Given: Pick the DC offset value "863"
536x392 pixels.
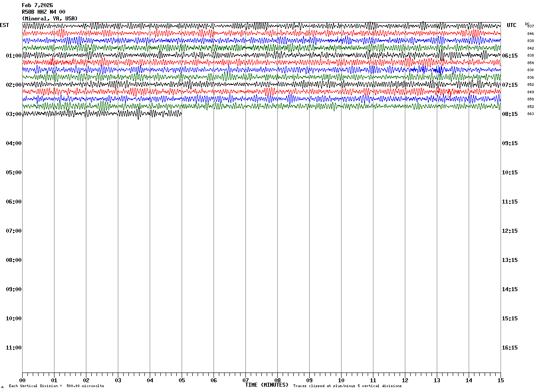Looking at the screenshot, I should coord(531,114).
